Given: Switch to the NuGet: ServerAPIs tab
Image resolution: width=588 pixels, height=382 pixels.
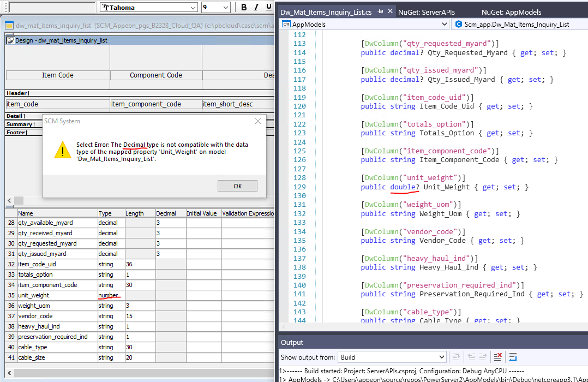Looking at the screenshot, I should coord(426,11).
